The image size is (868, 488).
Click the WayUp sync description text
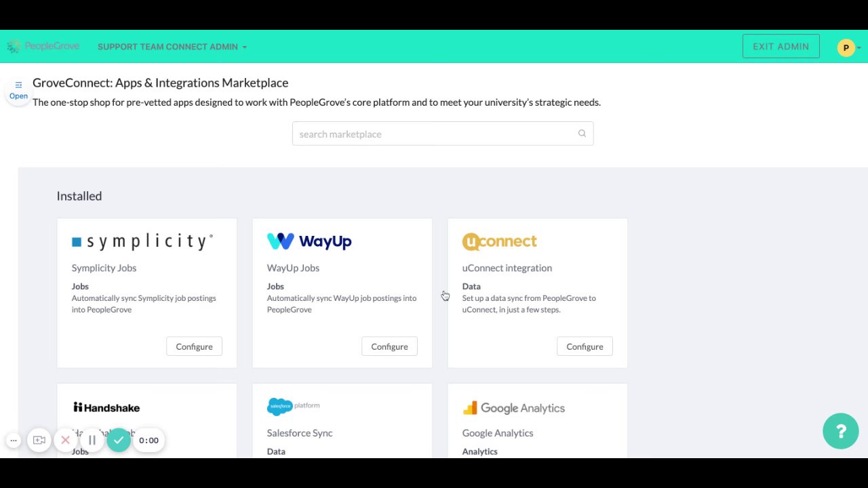[x=342, y=304]
